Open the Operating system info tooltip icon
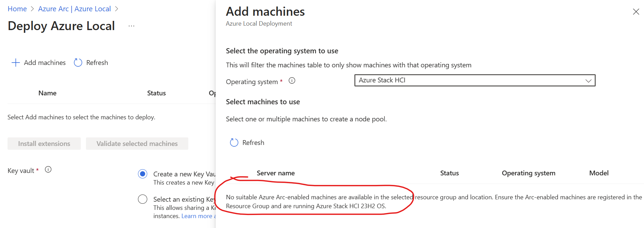This screenshot has width=644, height=228. click(x=292, y=81)
